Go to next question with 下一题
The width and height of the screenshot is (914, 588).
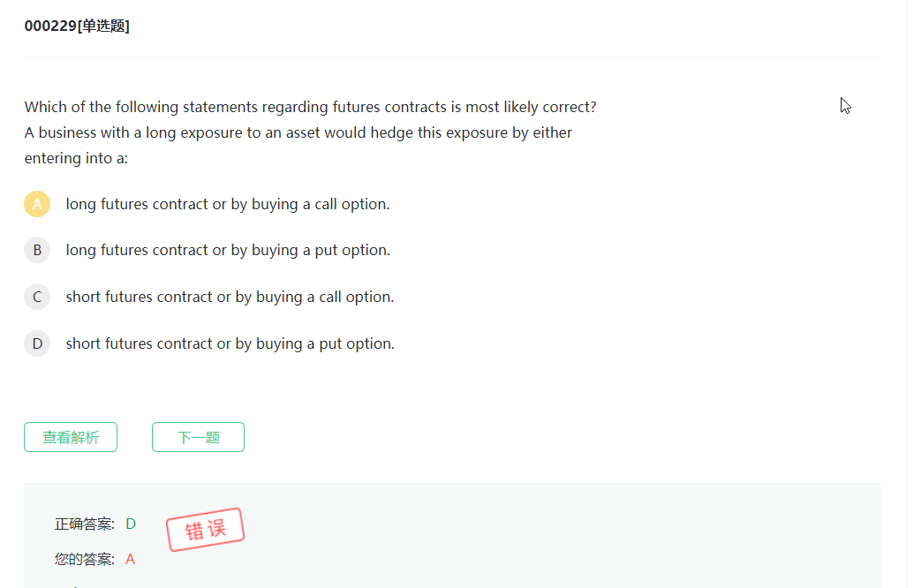(x=198, y=437)
